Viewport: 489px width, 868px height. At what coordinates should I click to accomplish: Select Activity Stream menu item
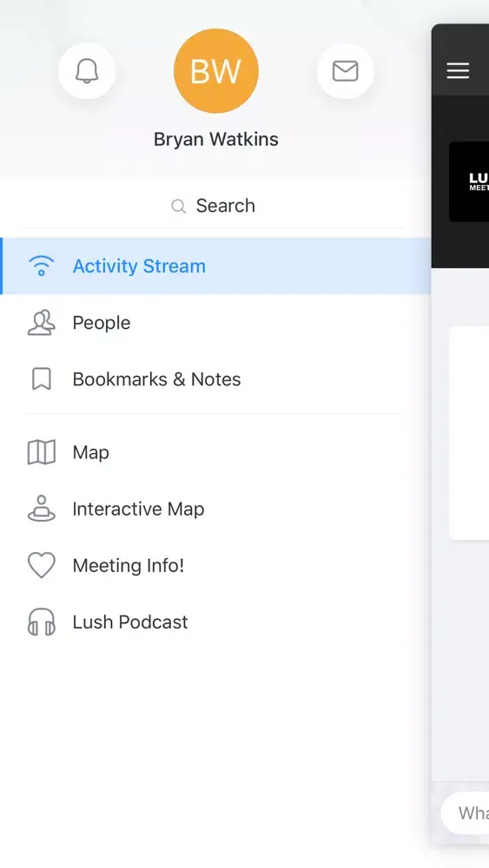215,266
